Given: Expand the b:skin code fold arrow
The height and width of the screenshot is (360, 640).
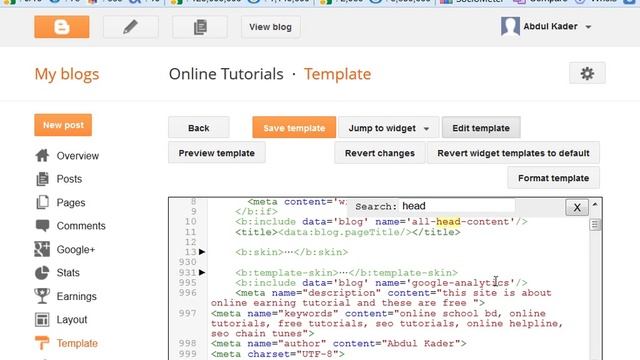Looking at the screenshot, I should coord(202,252).
